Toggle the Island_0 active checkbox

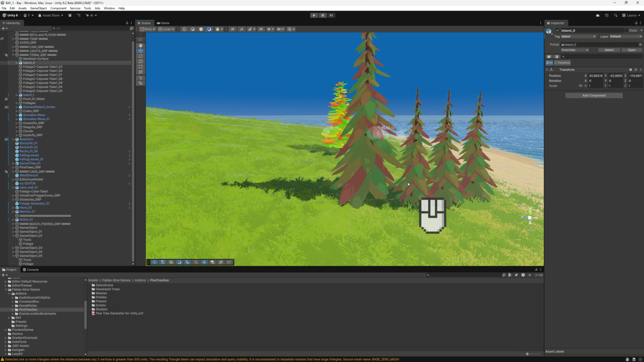click(557, 31)
